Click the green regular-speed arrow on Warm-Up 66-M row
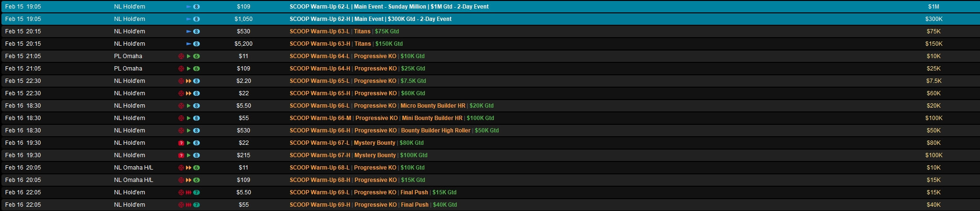 pyautogui.click(x=188, y=118)
